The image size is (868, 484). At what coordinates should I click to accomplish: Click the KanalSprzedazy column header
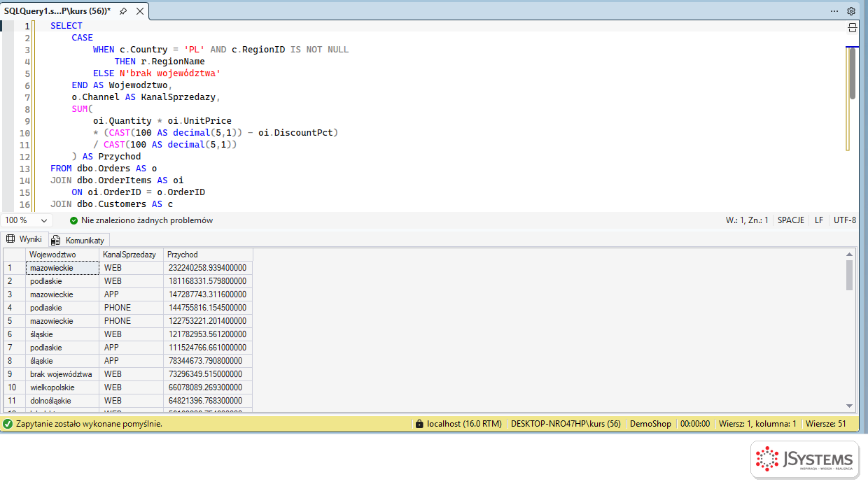(x=131, y=255)
